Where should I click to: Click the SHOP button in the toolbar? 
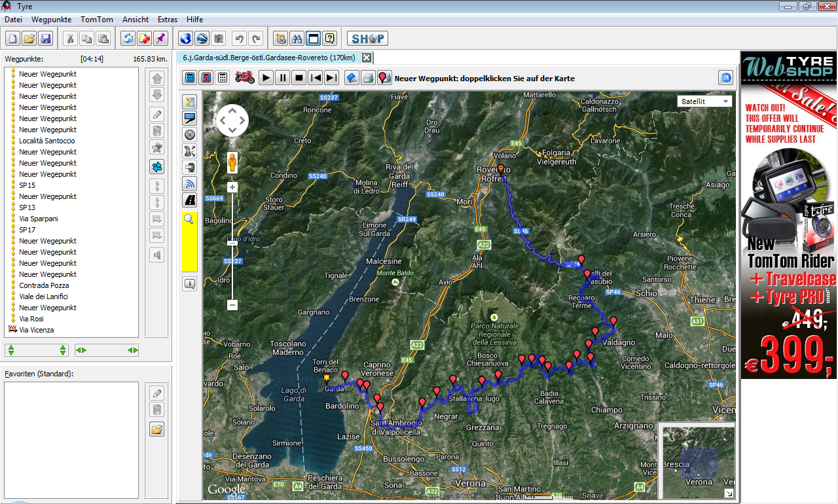pyautogui.click(x=367, y=39)
